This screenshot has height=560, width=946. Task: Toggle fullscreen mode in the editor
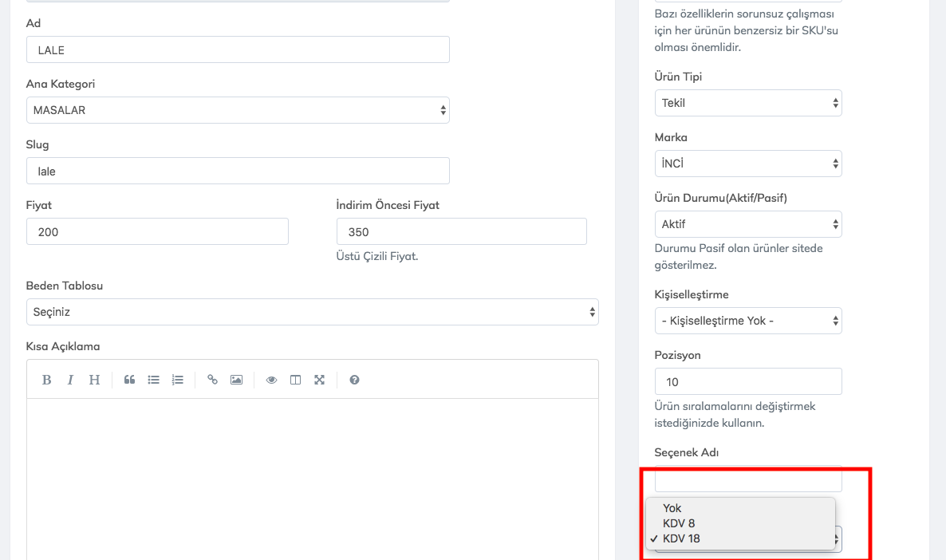[319, 380]
